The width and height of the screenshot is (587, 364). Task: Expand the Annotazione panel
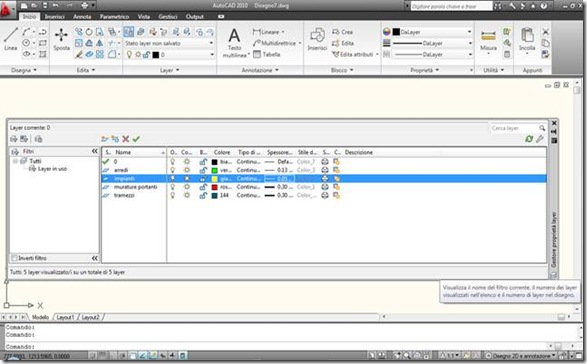[260, 70]
